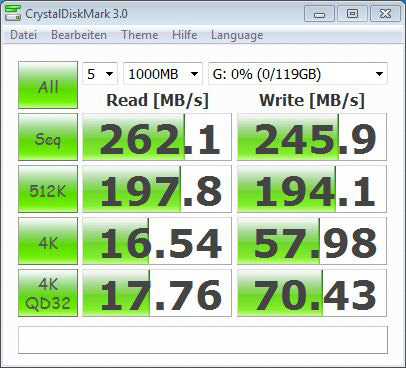The image size is (406, 368).
Task: Minimize the CrystalDiskMark window
Action: tap(319, 14)
